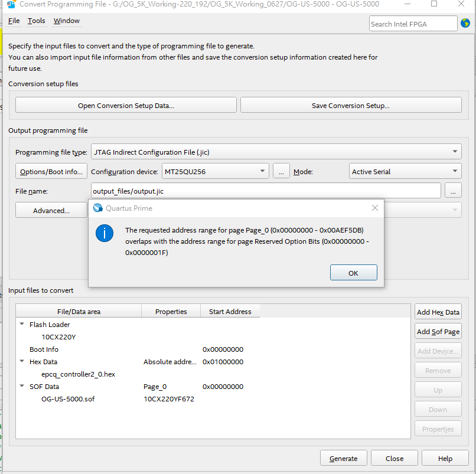Click the Absolute address property cell
Viewport: 476px width, 474px height.
point(170,362)
